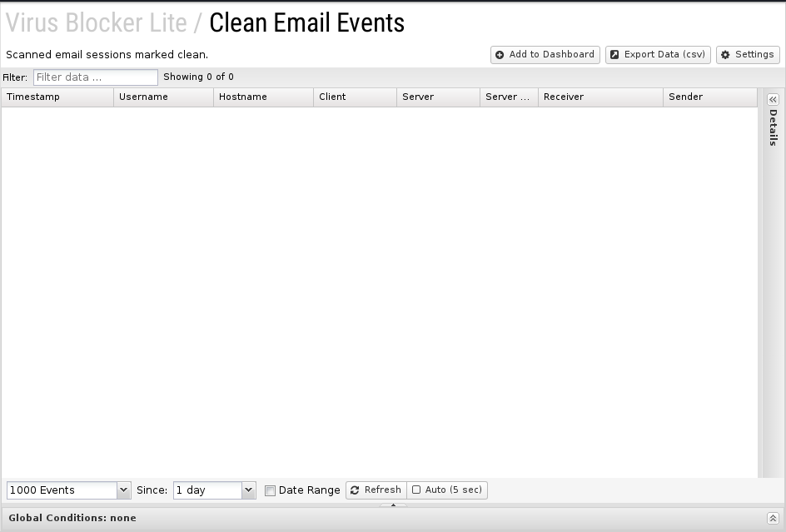Click the Clean Email Events title
786x532 pixels.
coord(306,22)
